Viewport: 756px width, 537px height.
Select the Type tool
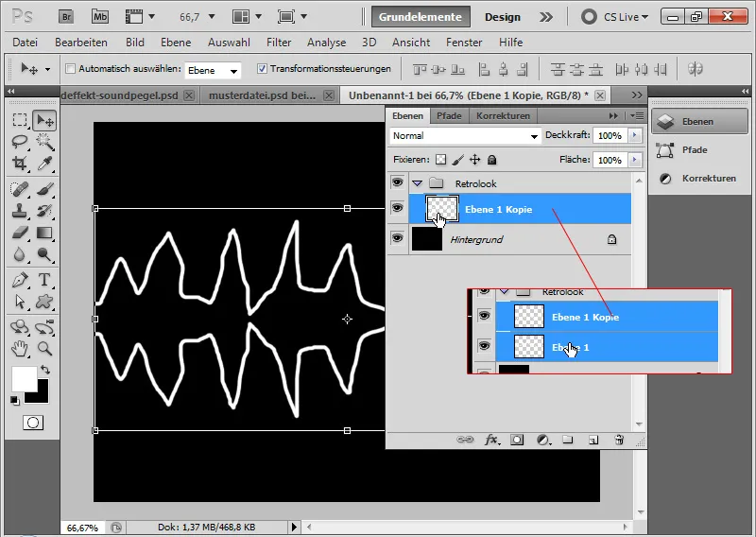tap(44, 280)
